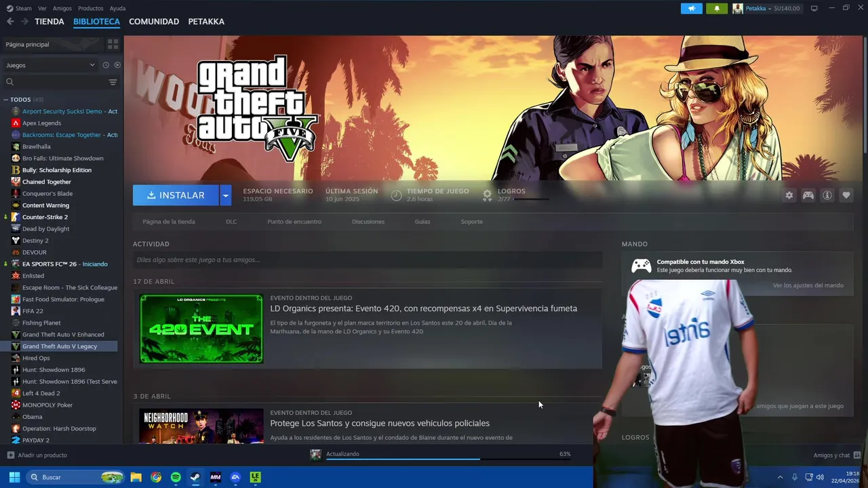Open the Soporte tab

(472, 222)
